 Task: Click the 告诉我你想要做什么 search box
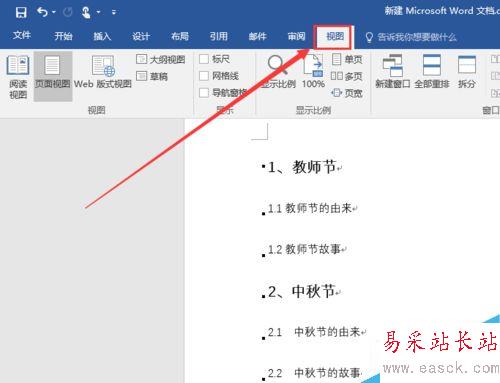click(412, 37)
